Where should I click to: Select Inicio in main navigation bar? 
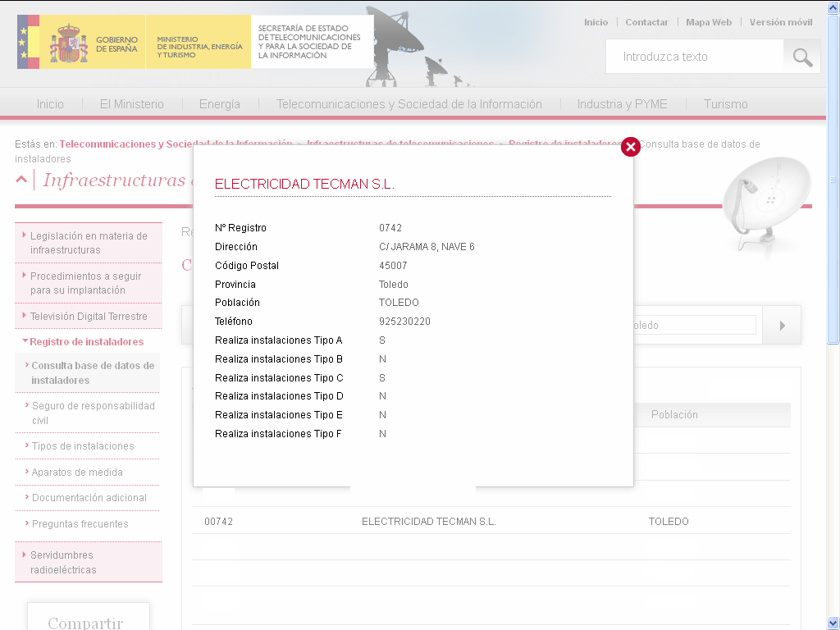[x=50, y=104]
